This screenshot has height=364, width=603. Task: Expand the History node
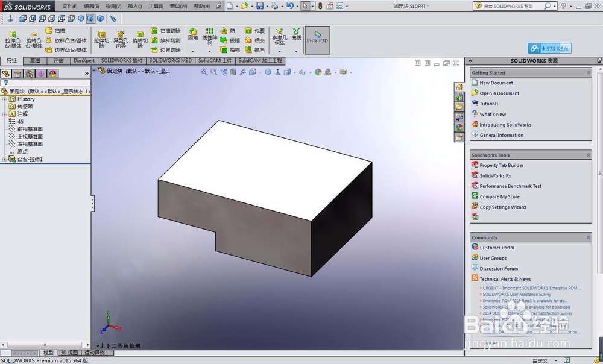(4, 99)
